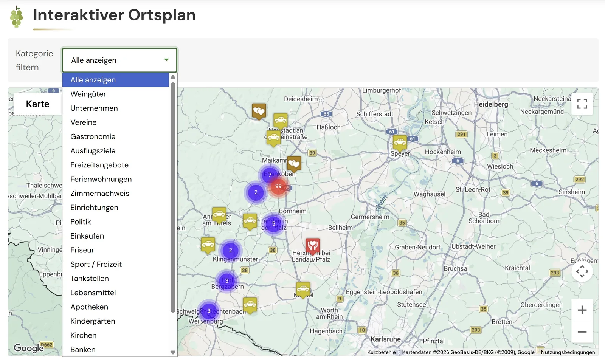Click the yellow car marker left of Landau
605x364 pixels.
point(250,222)
